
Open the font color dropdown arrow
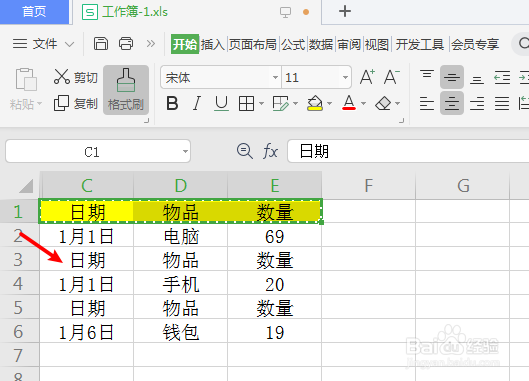coord(364,103)
